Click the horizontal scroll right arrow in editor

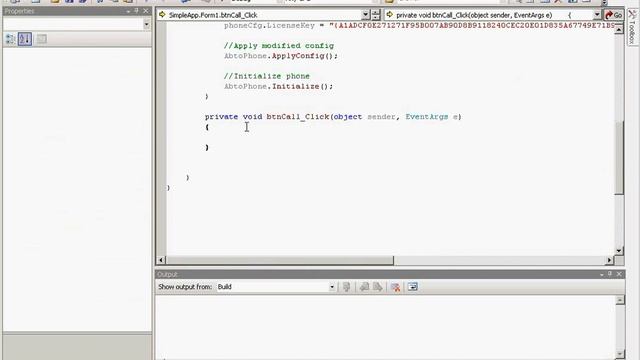point(609,260)
